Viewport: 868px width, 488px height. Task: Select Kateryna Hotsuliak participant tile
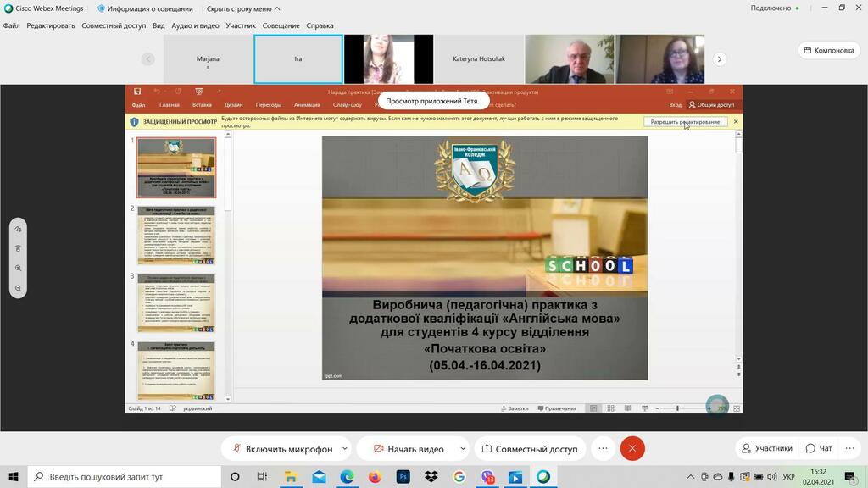(479, 59)
